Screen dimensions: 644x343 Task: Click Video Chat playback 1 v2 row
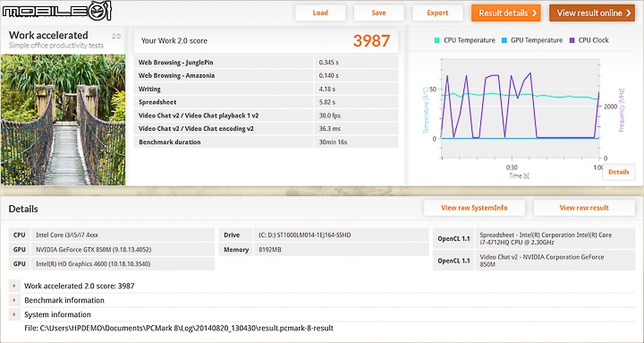(266, 116)
